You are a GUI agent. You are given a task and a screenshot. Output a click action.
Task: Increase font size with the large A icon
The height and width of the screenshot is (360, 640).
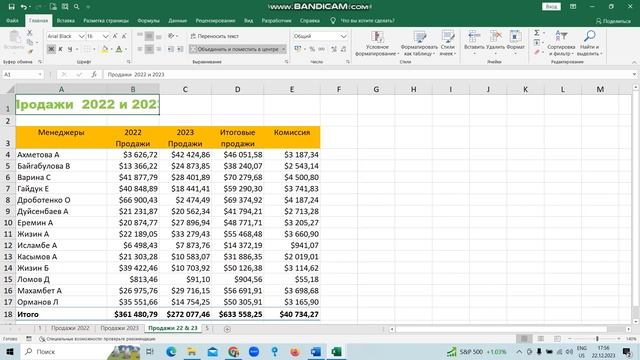[116, 36]
